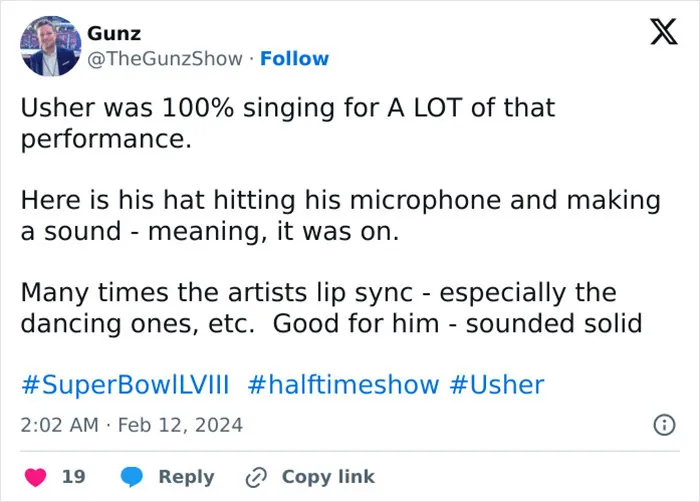Click the blue reply bubble icon
700x502 pixels.
tap(132, 477)
